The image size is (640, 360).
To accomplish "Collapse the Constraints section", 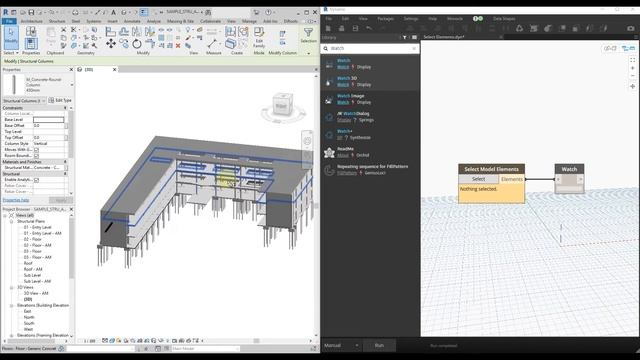I will point(65,108).
